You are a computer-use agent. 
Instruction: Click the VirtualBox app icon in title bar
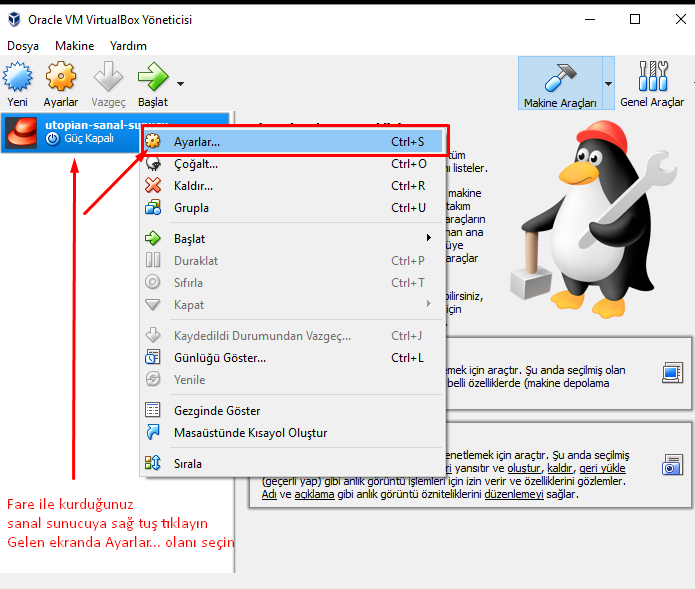(x=14, y=20)
